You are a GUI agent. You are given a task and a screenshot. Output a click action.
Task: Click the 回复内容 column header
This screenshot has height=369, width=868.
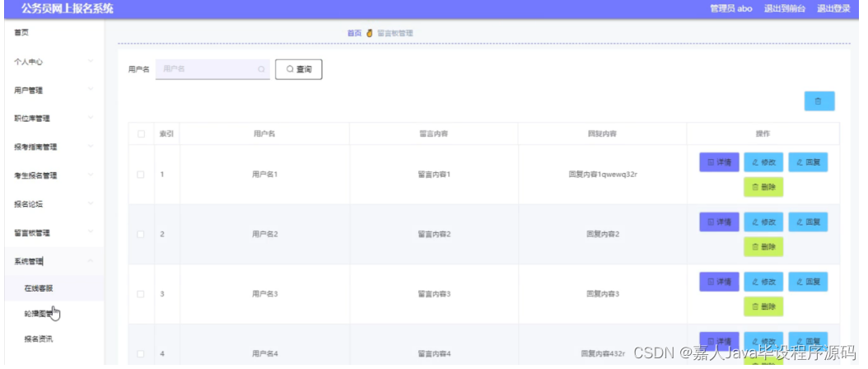[x=602, y=134]
